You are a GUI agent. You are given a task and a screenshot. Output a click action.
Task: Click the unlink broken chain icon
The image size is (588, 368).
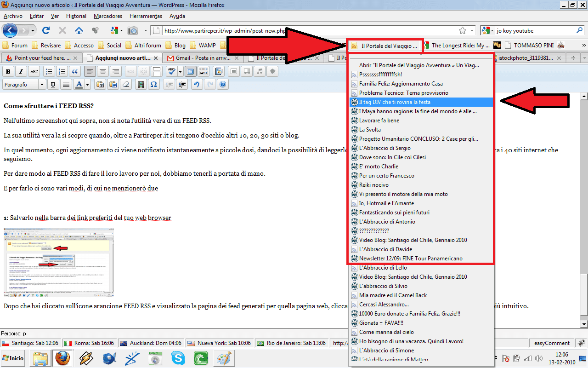coord(143,71)
